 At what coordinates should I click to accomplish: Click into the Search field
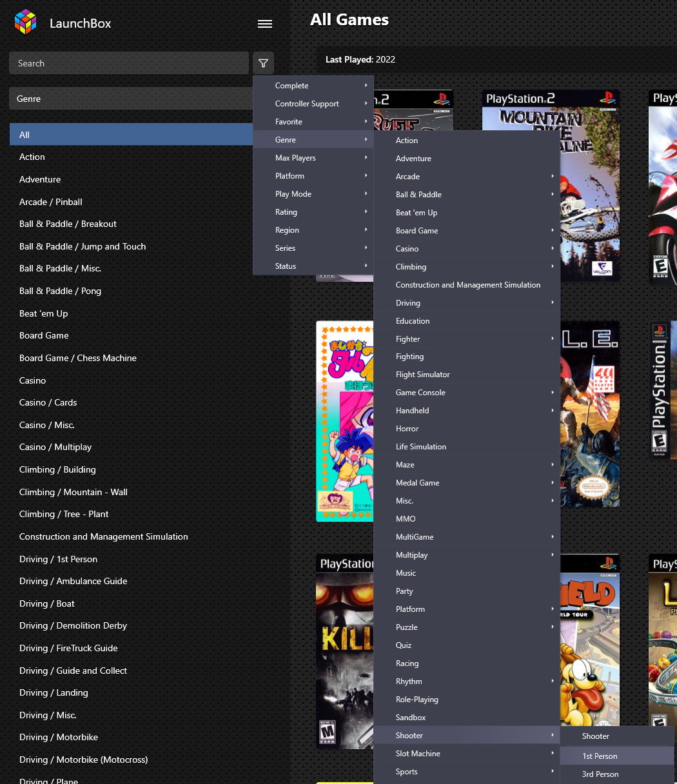click(x=129, y=63)
